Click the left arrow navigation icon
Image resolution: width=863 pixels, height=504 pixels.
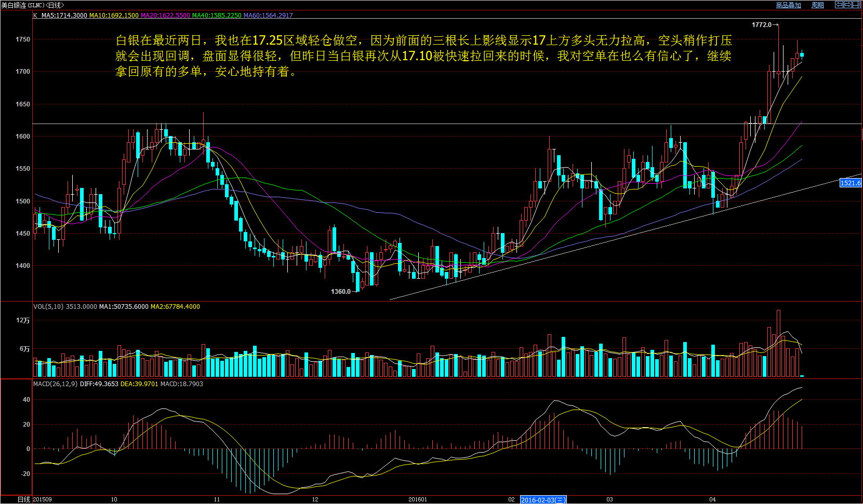839,5
